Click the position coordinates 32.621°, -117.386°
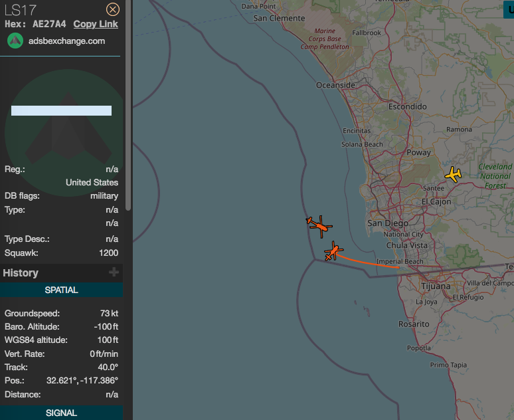 [x=82, y=381]
